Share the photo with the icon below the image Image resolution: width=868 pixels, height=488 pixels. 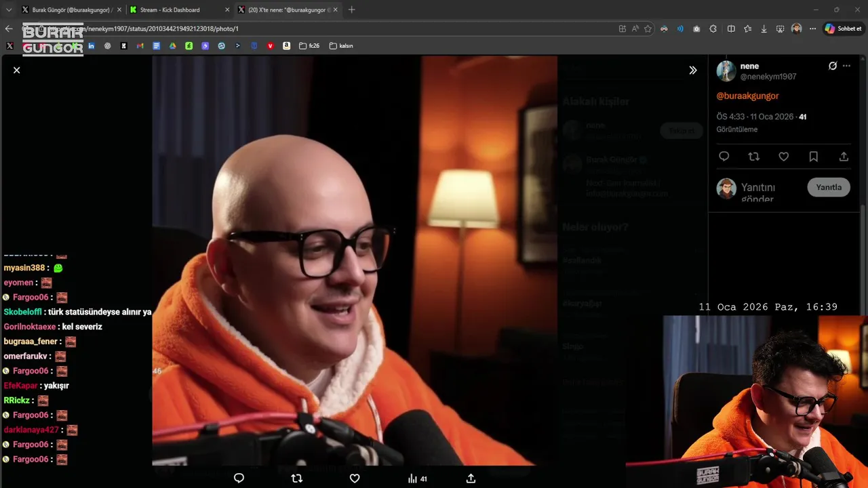coord(471,479)
